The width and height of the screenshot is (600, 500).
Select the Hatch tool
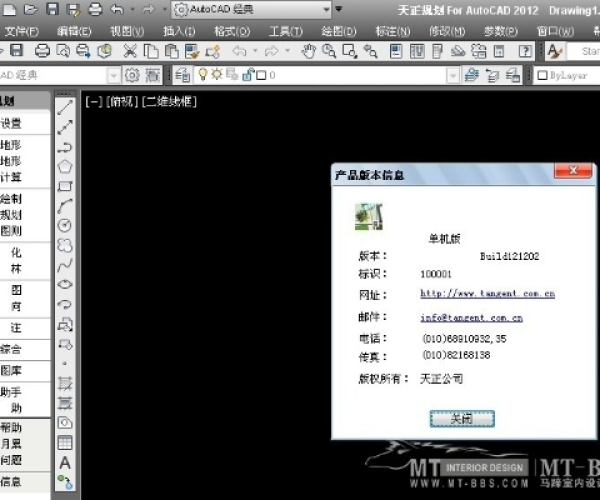[x=65, y=383]
